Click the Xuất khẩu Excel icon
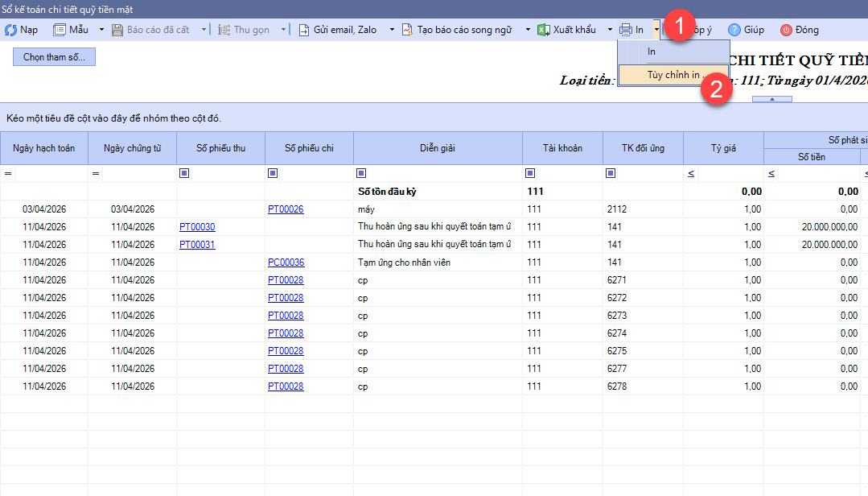868x496 pixels. coord(544,30)
